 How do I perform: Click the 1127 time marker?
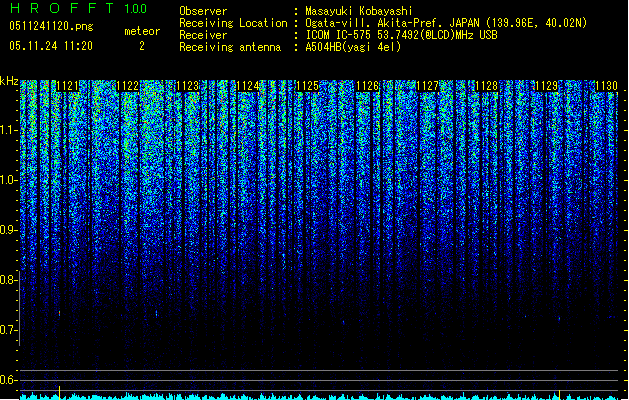click(427, 86)
